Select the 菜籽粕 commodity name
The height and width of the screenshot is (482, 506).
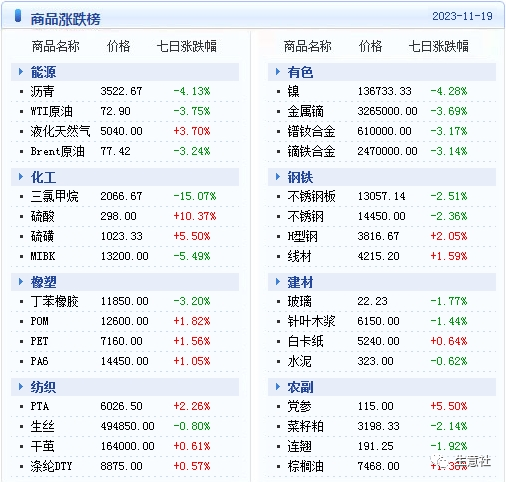click(x=305, y=426)
